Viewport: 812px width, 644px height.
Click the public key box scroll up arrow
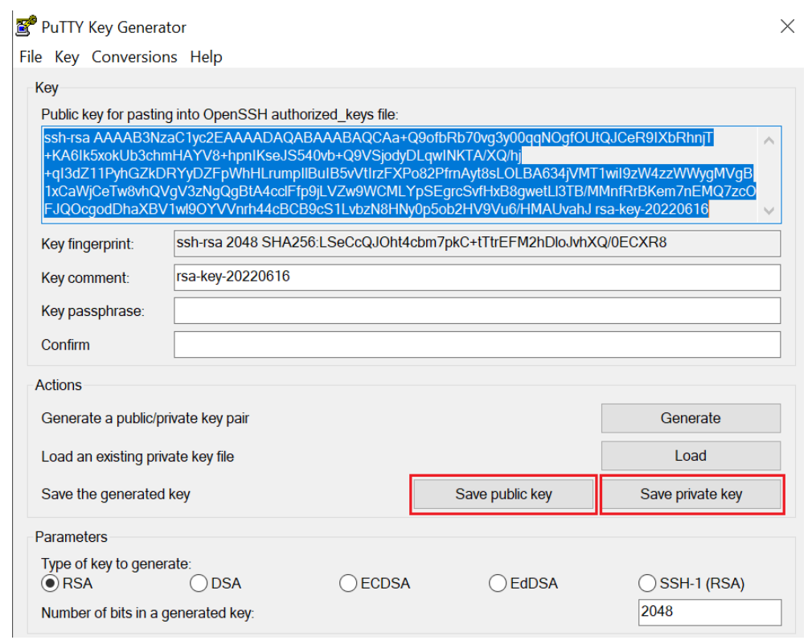[x=769, y=141]
